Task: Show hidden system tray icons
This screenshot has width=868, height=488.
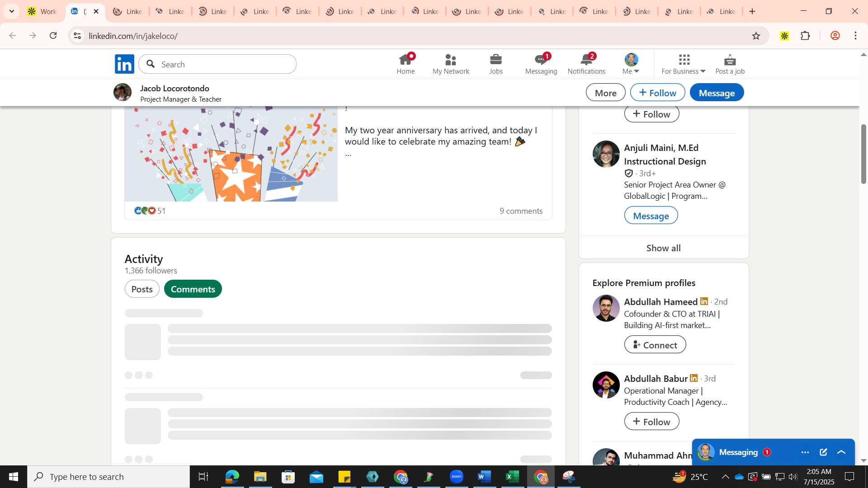Action: pos(725,477)
